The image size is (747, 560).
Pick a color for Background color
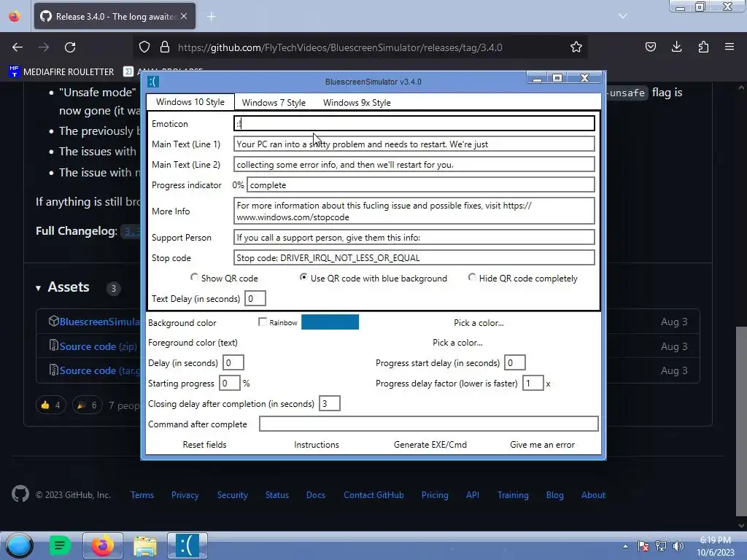(x=479, y=322)
